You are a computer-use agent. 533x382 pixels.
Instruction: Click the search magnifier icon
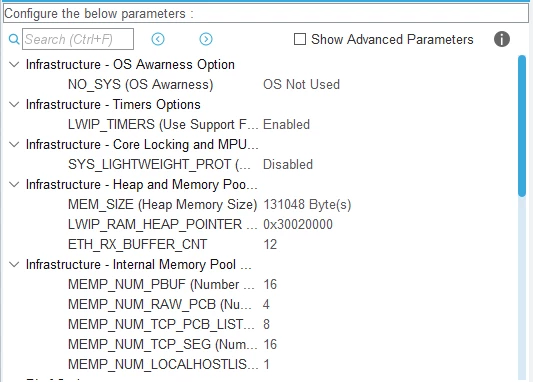(x=14, y=39)
